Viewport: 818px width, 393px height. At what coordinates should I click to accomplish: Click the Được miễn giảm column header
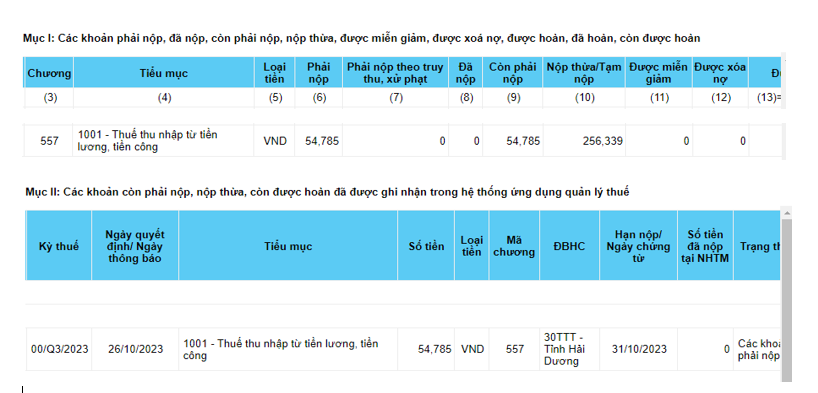pyautogui.click(x=659, y=73)
